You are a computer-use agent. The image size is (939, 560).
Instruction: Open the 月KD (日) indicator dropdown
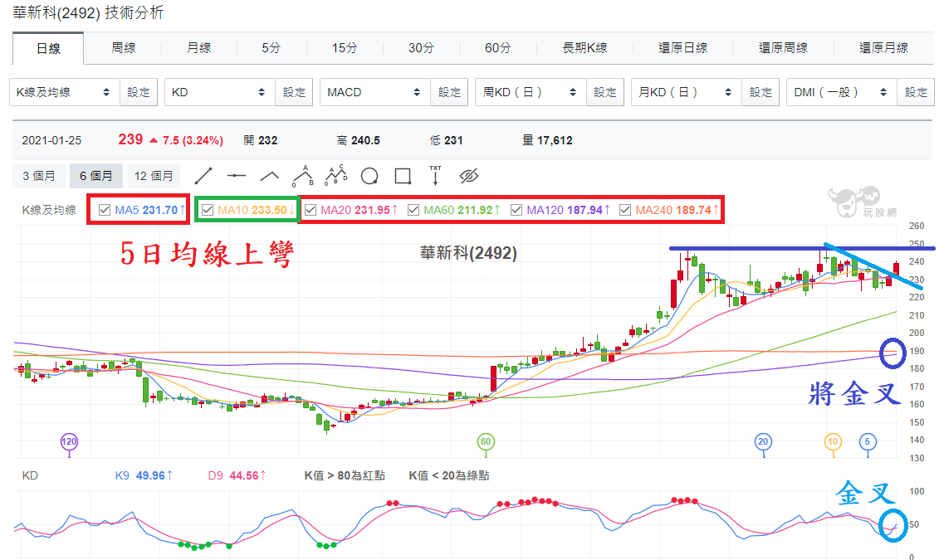(x=687, y=92)
